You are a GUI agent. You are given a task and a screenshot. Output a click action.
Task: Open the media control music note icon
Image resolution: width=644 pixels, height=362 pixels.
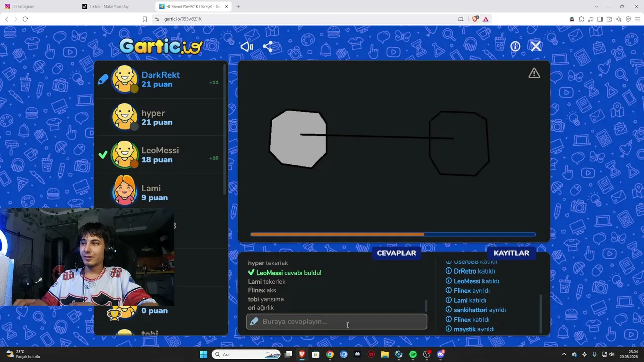click(591, 19)
